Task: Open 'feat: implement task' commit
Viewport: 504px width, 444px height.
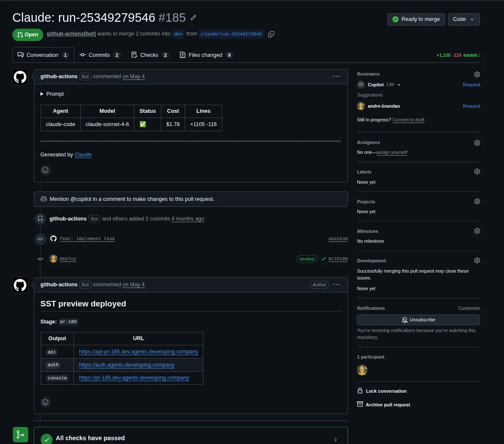Action: [x=87, y=239]
